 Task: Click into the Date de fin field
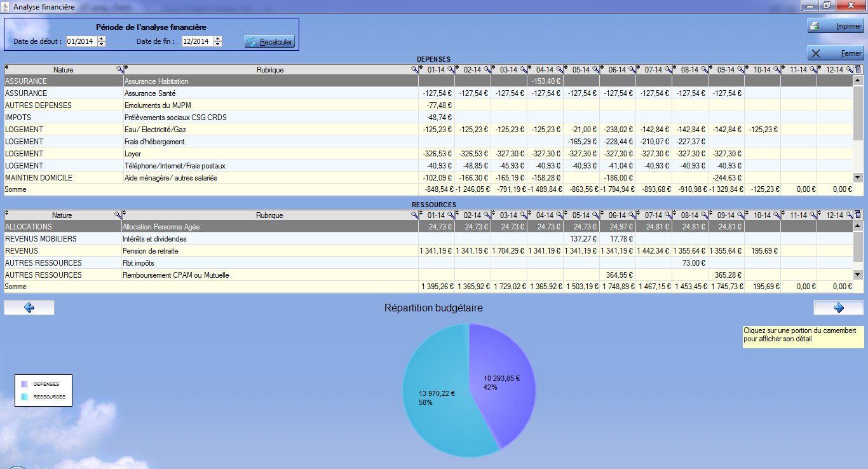pos(196,41)
